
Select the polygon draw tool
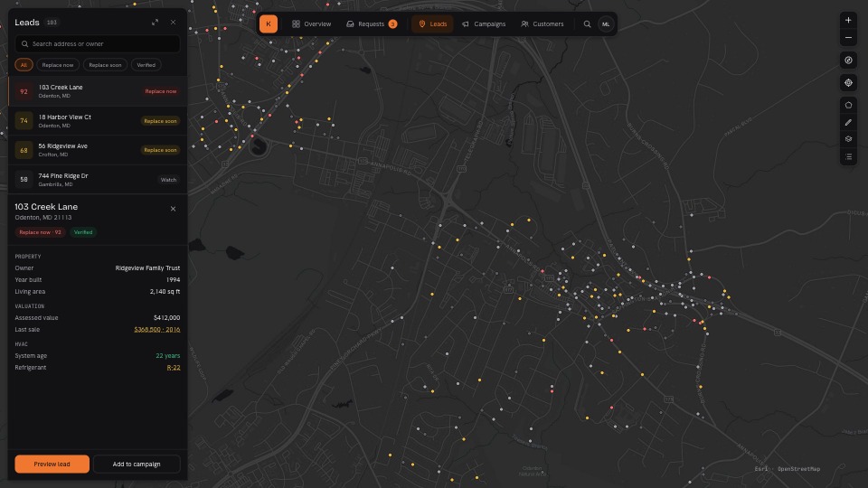click(x=848, y=105)
